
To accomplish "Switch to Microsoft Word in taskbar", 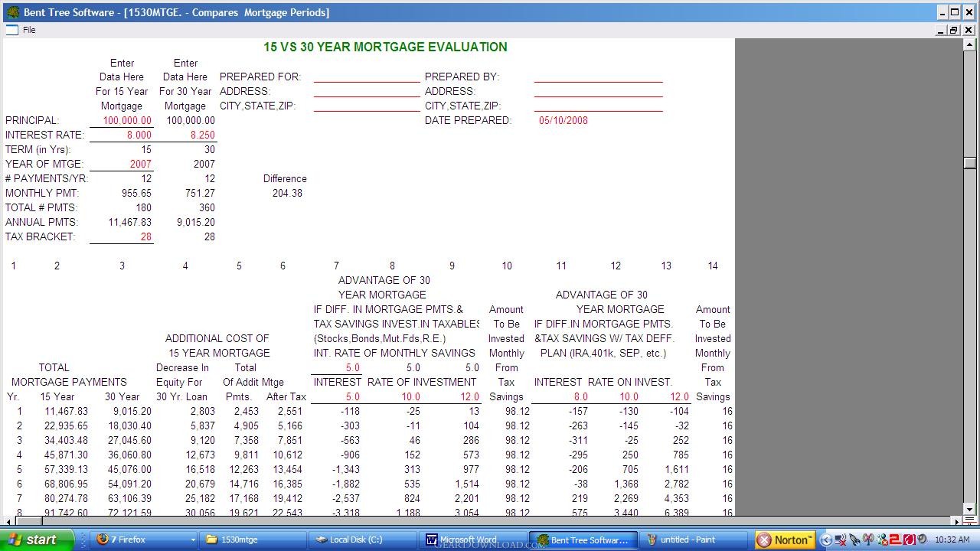I will pos(473,540).
